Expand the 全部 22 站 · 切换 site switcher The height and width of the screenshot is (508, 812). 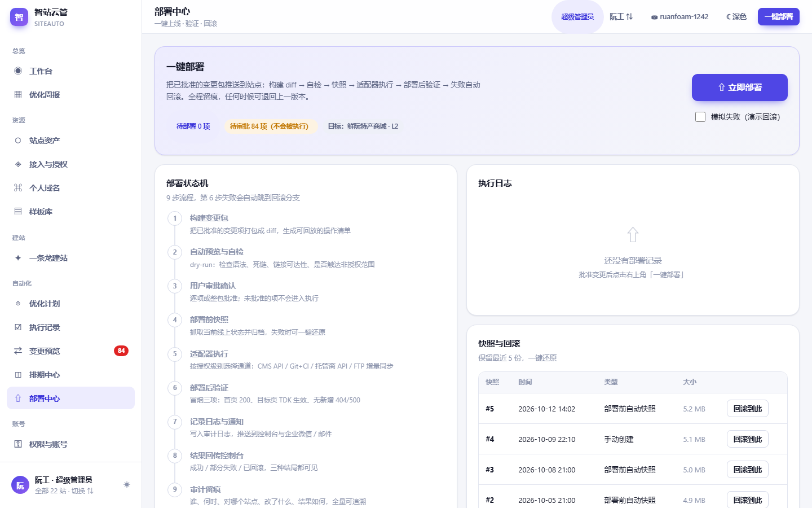(x=64, y=491)
